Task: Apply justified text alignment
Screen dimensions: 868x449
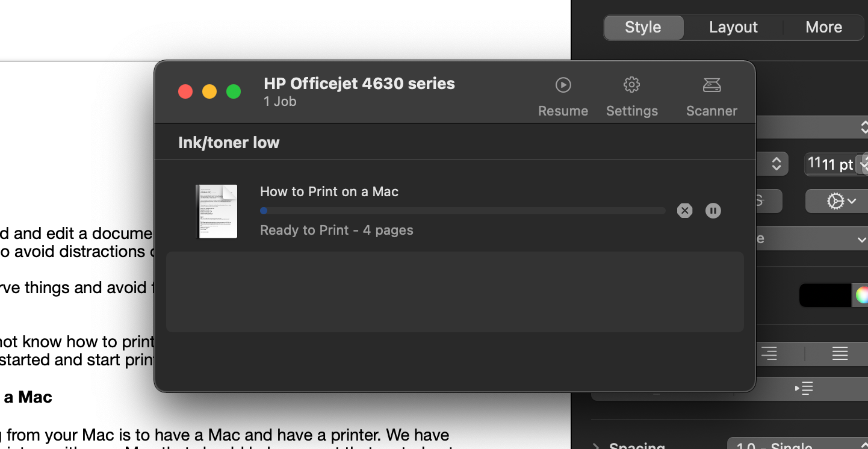Action: (x=840, y=355)
